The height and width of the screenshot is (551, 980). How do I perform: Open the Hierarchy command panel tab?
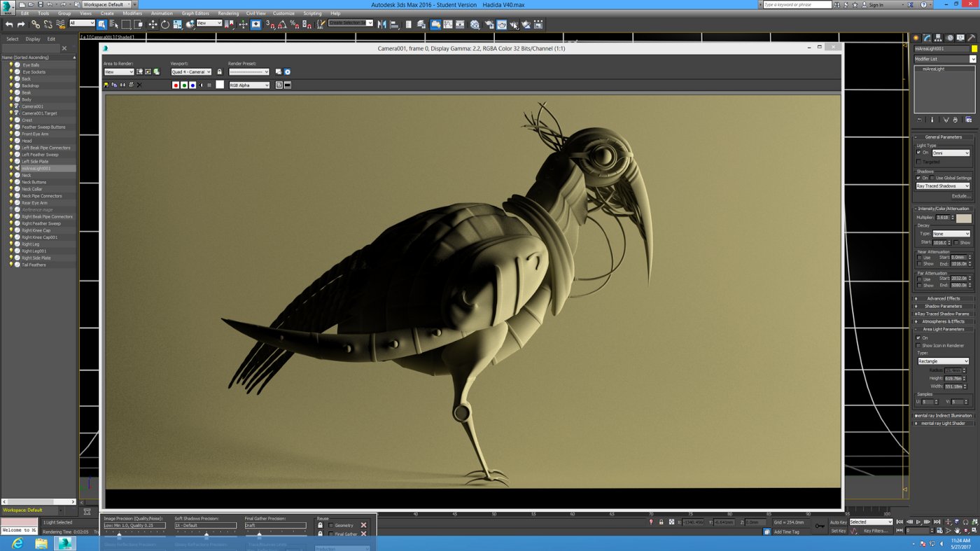(938, 38)
